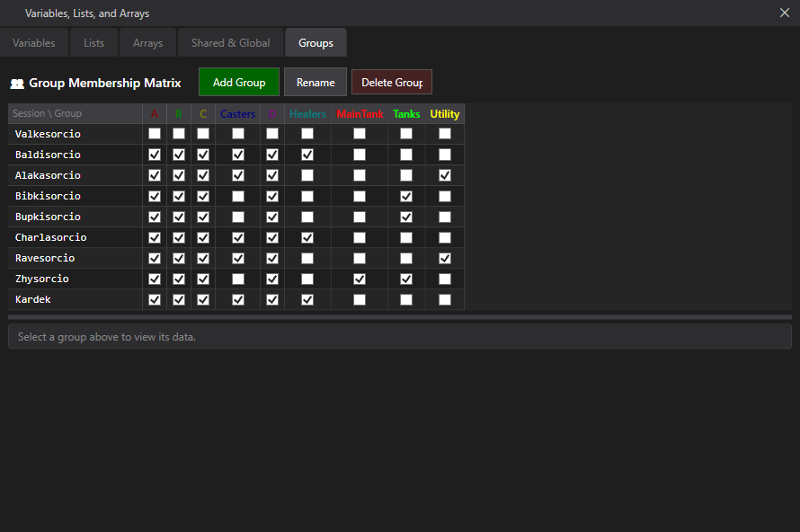The width and height of the screenshot is (800, 532).
Task: Uncheck Zhysorcio from the MainTank group
Action: coord(360,279)
